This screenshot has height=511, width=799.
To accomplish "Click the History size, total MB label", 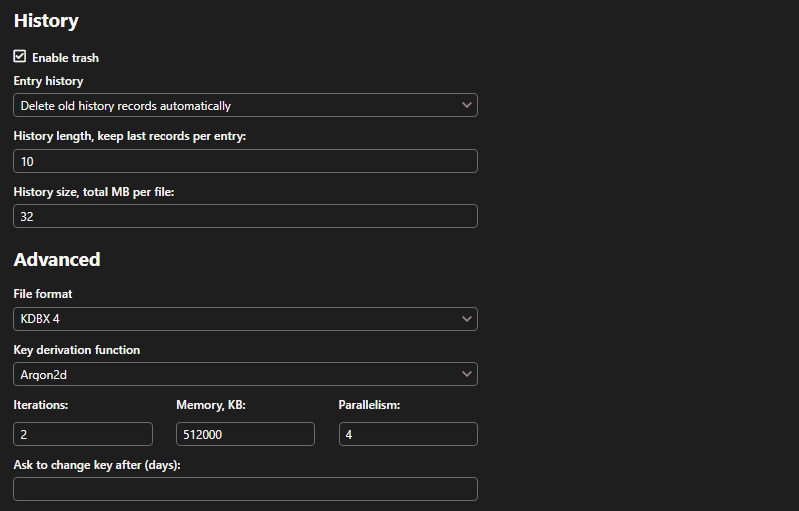I will (94, 192).
